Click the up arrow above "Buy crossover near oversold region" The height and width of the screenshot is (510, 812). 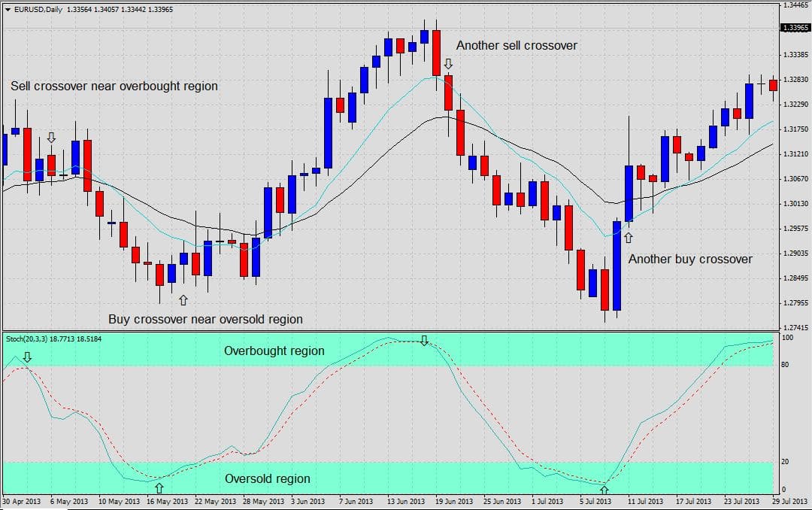(x=184, y=299)
